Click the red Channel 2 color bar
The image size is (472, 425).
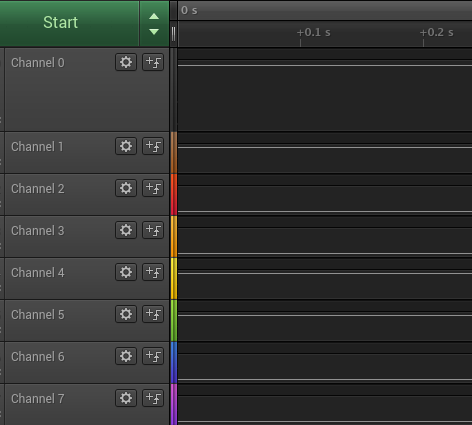[174, 195]
